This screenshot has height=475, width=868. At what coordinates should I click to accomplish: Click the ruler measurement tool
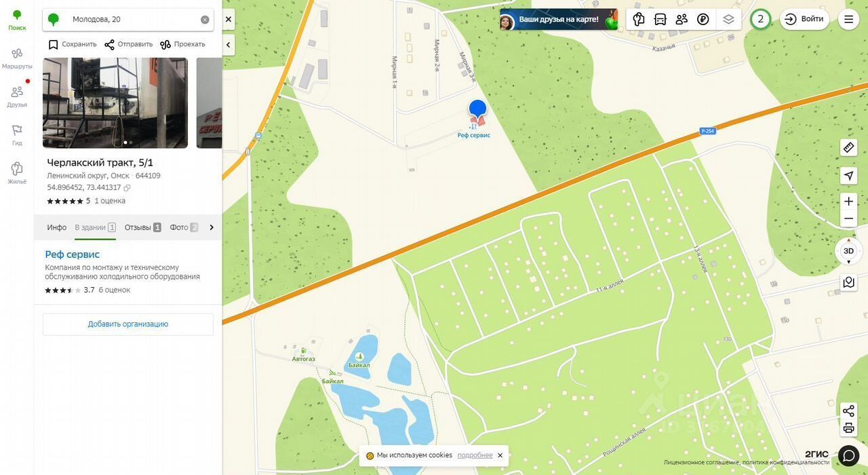point(848,147)
